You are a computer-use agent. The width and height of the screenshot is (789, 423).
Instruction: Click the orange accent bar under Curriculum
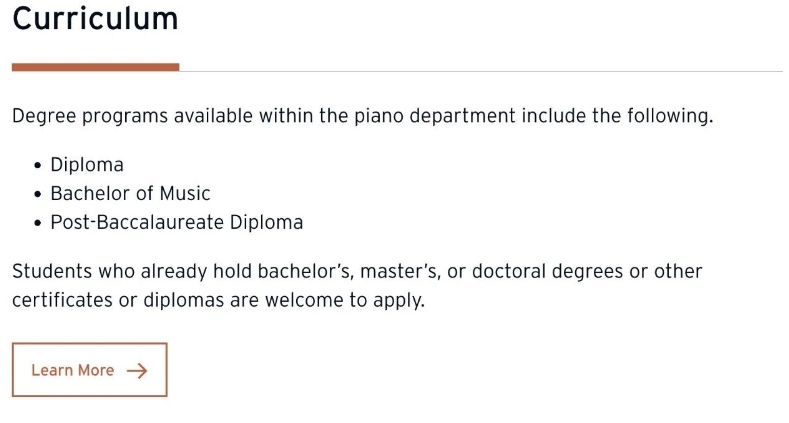coord(96,67)
